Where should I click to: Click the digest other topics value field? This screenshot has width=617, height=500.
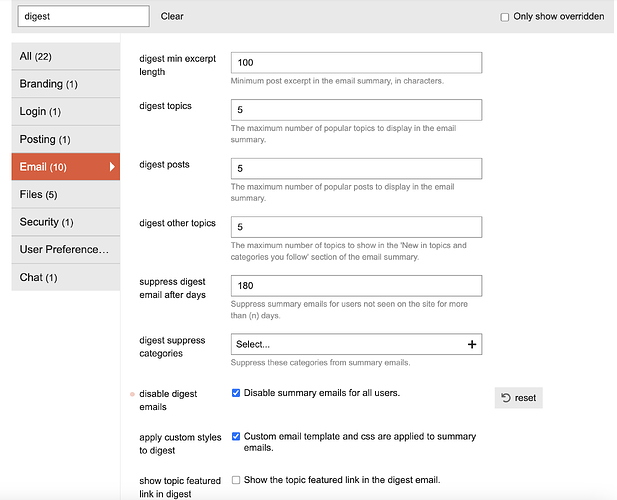coord(356,227)
